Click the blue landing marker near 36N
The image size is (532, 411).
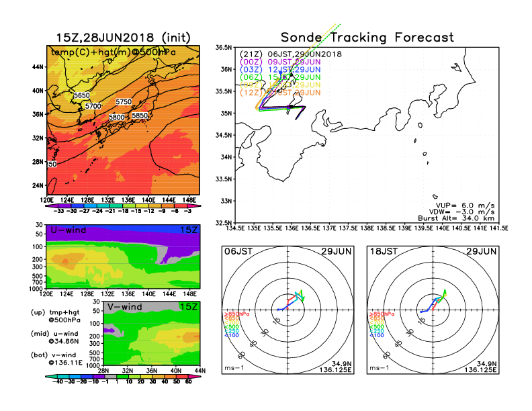(280, 73)
